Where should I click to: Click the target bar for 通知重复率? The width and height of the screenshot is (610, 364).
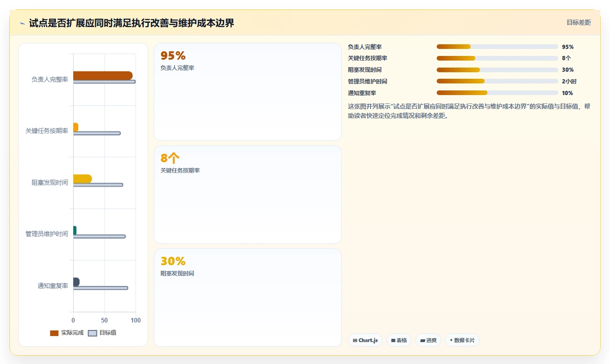(x=101, y=288)
